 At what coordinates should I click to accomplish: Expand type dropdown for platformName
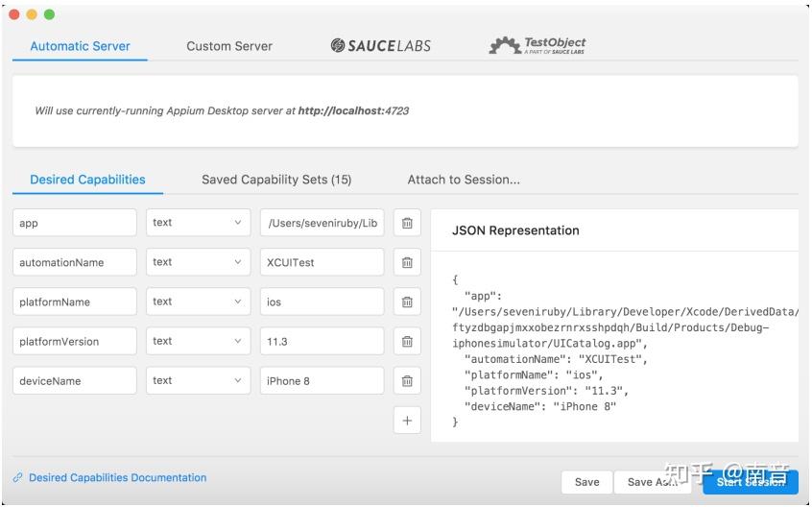198,302
